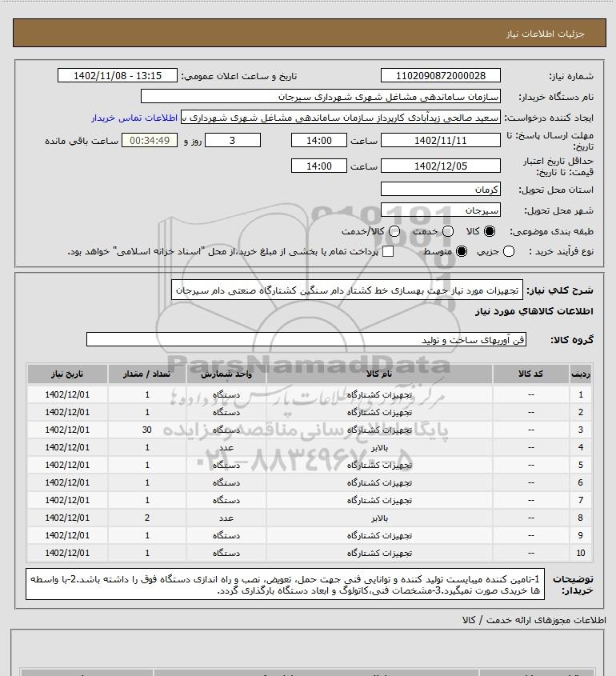The image size is (616, 676).
Task: Click the اطلاعات کالاهای مورد نیاز heading
Action: [534, 311]
